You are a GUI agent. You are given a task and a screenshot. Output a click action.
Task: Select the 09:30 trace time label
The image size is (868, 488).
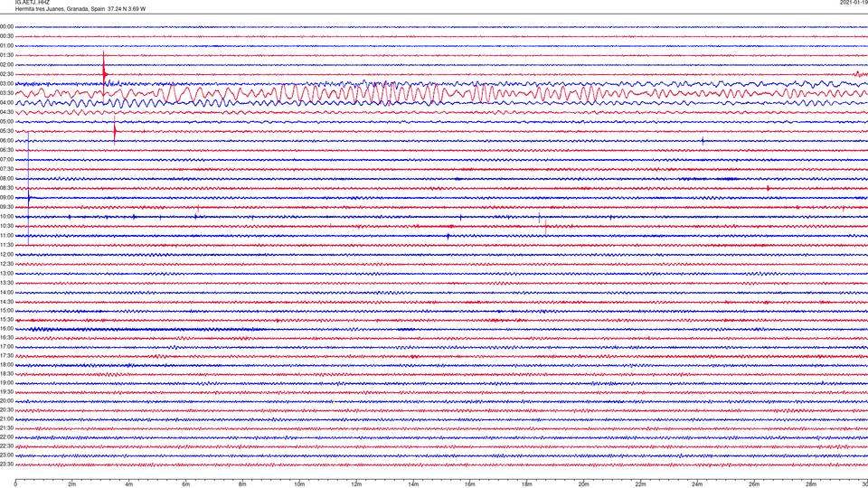point(6,208)
